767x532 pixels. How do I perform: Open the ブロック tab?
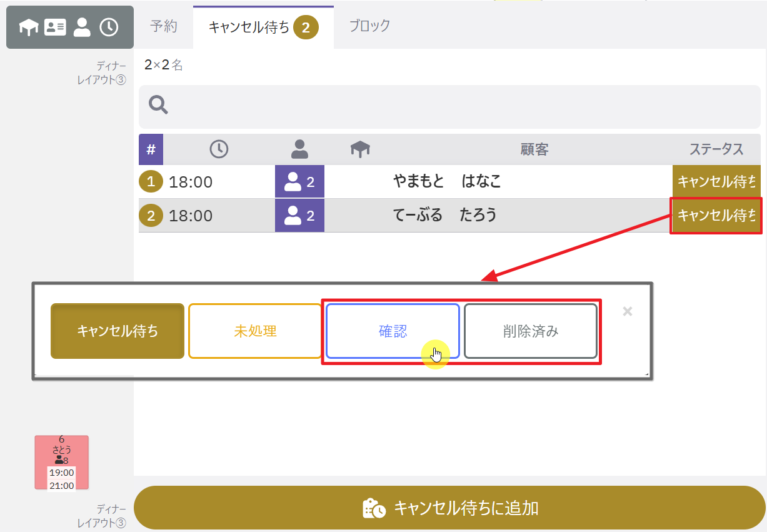tap(369, 26)
